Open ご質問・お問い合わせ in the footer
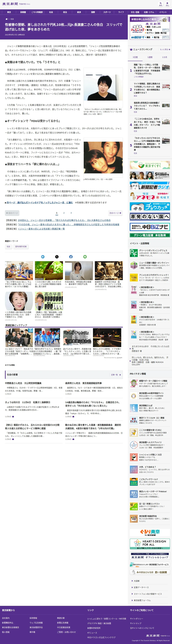172x644 pixels. pyautogui.click(x=66, y=632)
